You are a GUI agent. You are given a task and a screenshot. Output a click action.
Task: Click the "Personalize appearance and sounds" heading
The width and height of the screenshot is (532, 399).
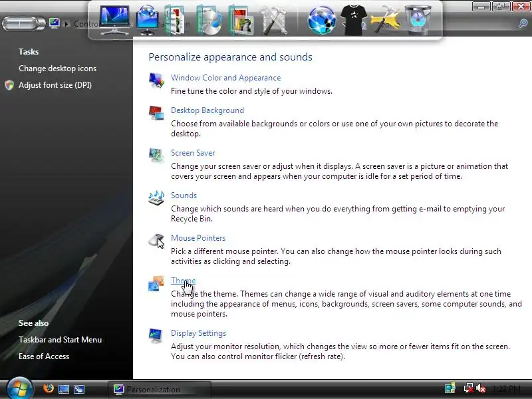pyautogui.click(x=230, y=57)
